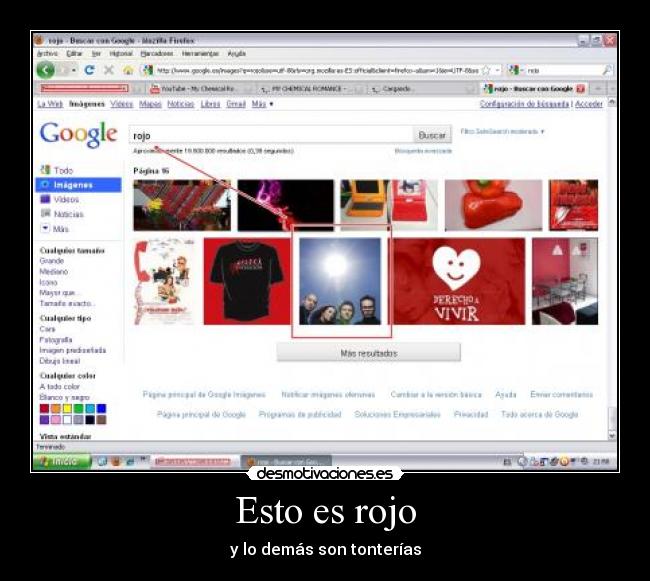
Task: Open the Archivo menu
Action: pos(47,53)
